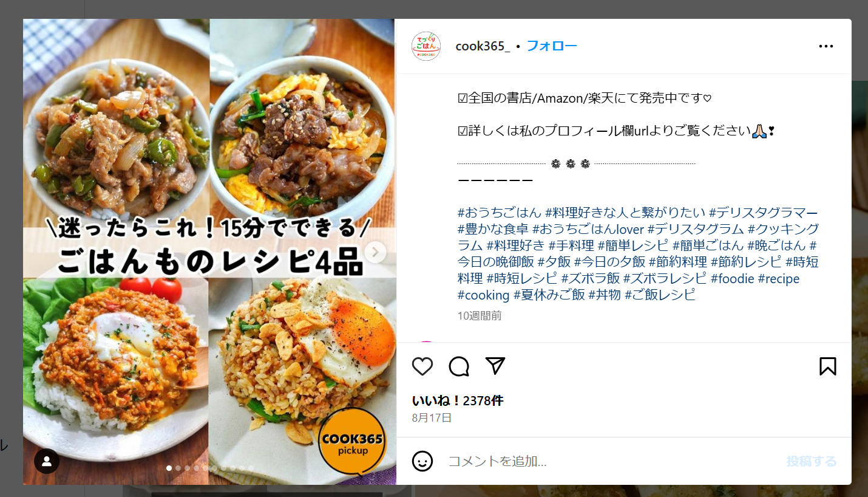This screenshot has width=868, height=497.
Task: Open the three-dot more options menu
Action: (826, 46)
